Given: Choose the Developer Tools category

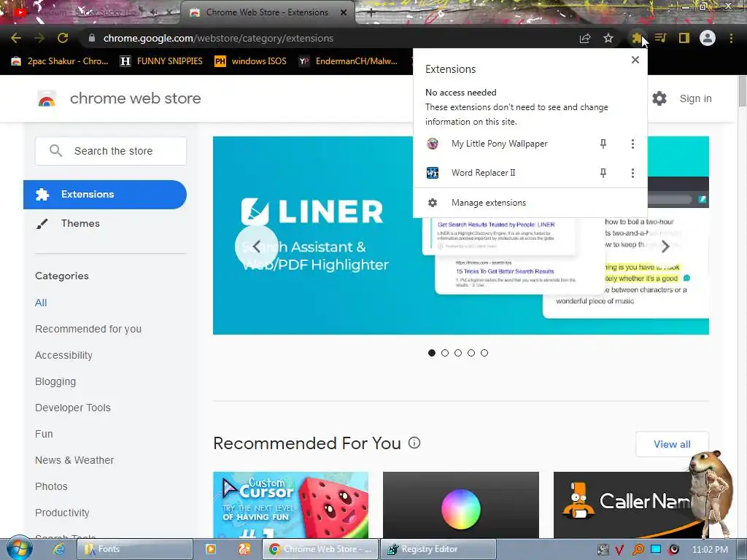Looking at the screenshot, I should tap(73, 408).
